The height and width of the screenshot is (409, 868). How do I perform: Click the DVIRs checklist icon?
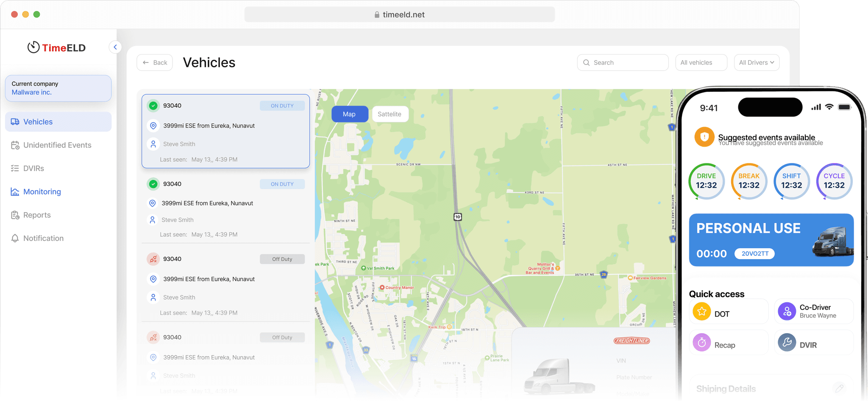(15, 169)
